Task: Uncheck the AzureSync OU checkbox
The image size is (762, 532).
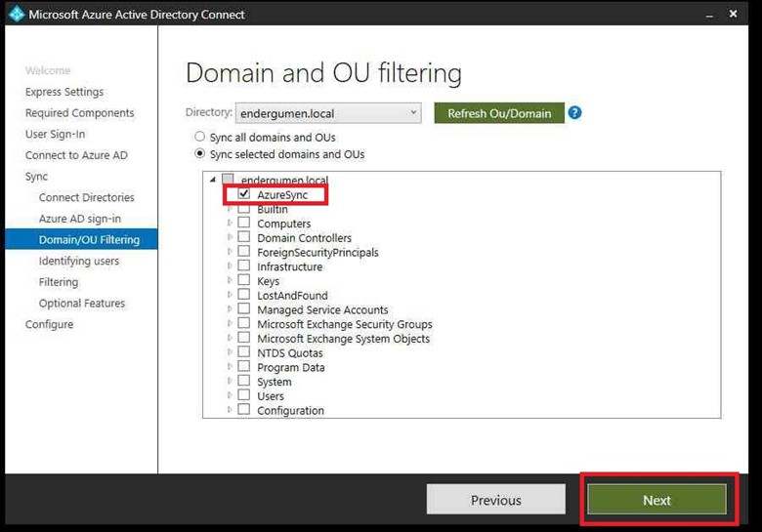Action: tap(244, 195)
